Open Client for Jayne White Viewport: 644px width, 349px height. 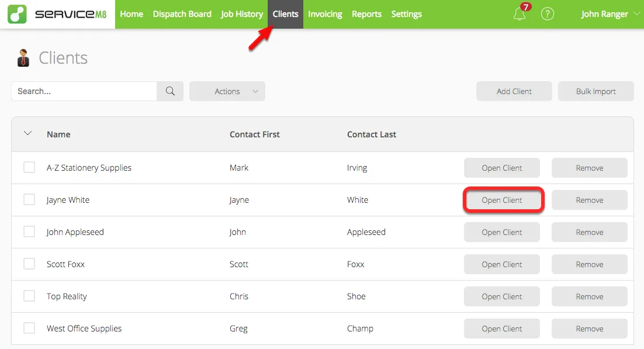[502, 200]
